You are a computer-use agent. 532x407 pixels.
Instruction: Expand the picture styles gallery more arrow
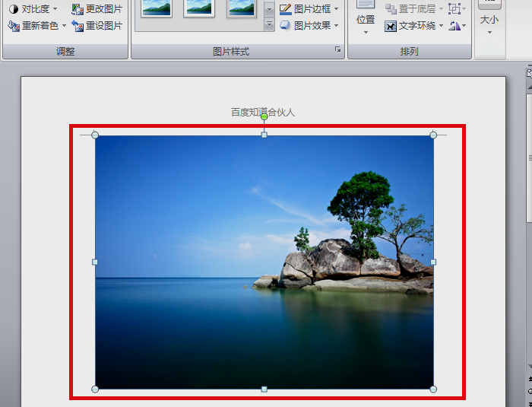coord(269,25)
